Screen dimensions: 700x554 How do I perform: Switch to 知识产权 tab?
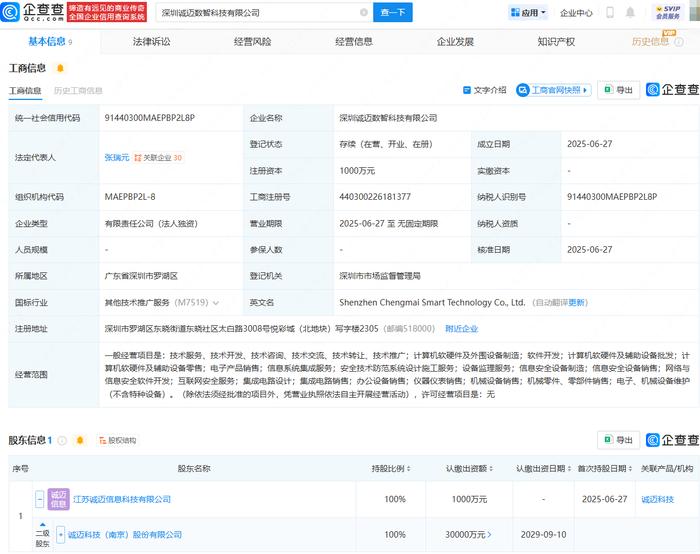(556, 42)
